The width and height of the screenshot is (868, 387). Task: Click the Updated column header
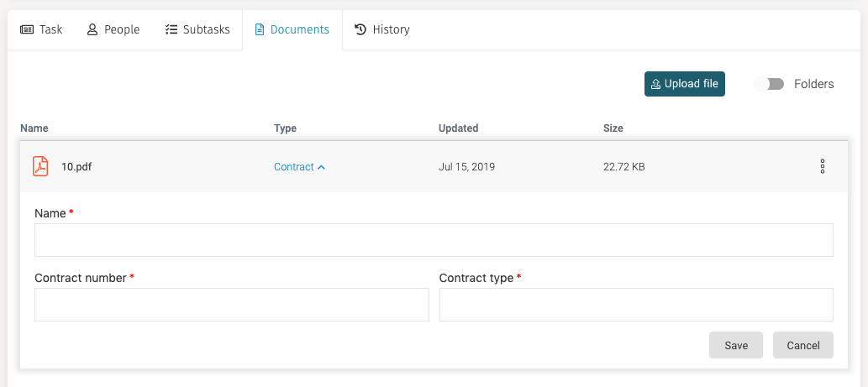458,128
